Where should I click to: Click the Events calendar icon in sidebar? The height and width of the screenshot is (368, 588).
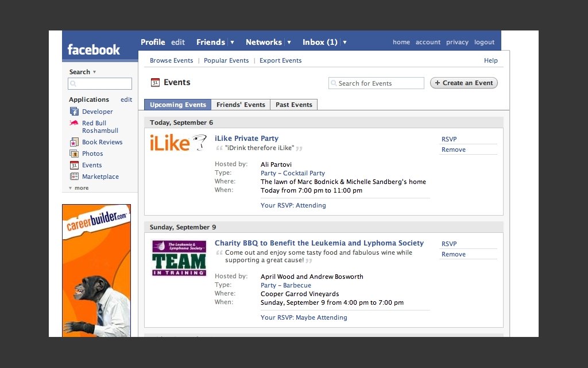coord(74,165)
